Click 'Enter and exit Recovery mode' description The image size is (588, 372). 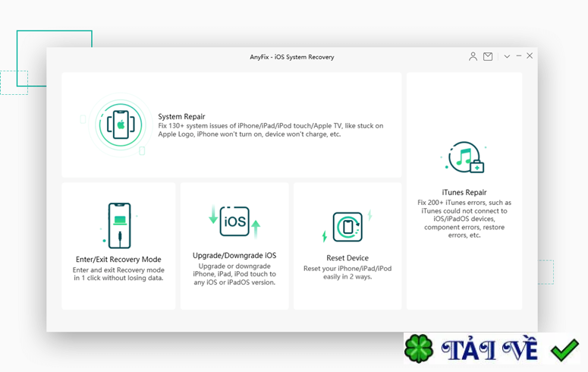(x=118, y=274)
